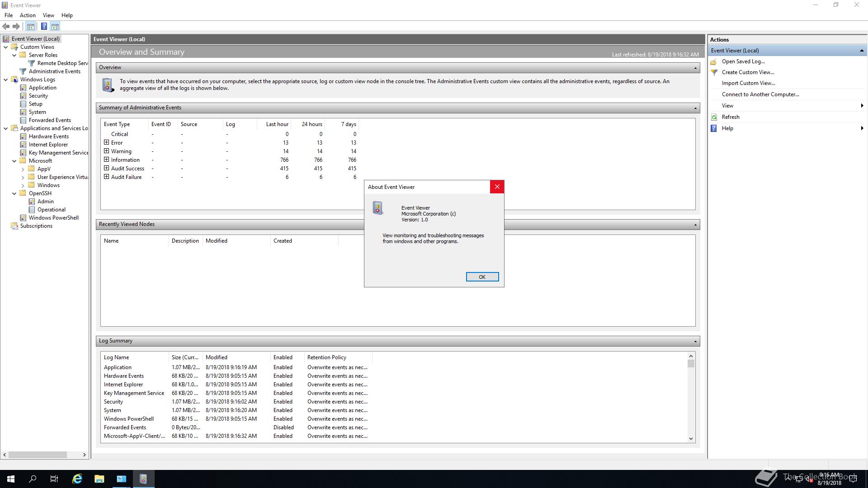Click the Forward arrow toolbar icon

16,26
